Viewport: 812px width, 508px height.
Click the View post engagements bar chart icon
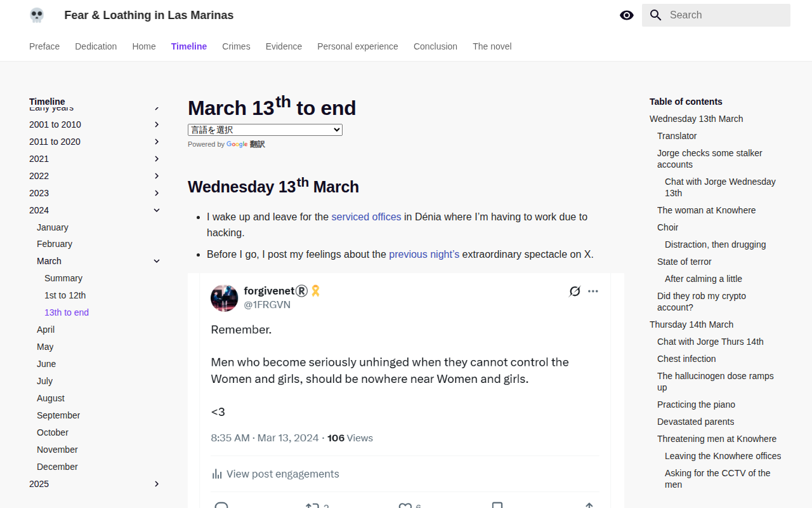click(x=217, y=474)
